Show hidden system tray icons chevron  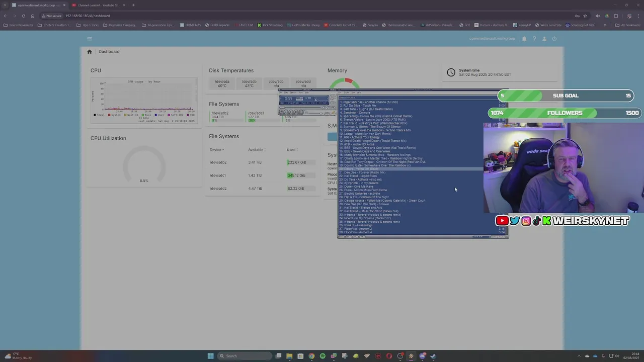click(x=579, y=356)
